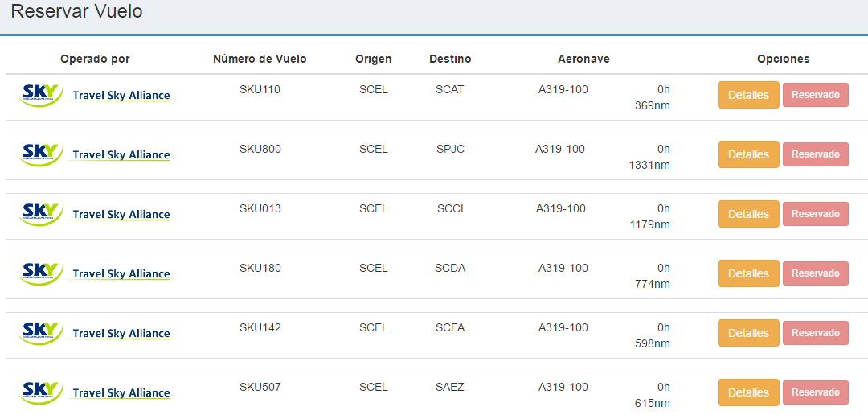
Task: Select the SKY logo for flight SKU142
Action: (x=40, y=333)
